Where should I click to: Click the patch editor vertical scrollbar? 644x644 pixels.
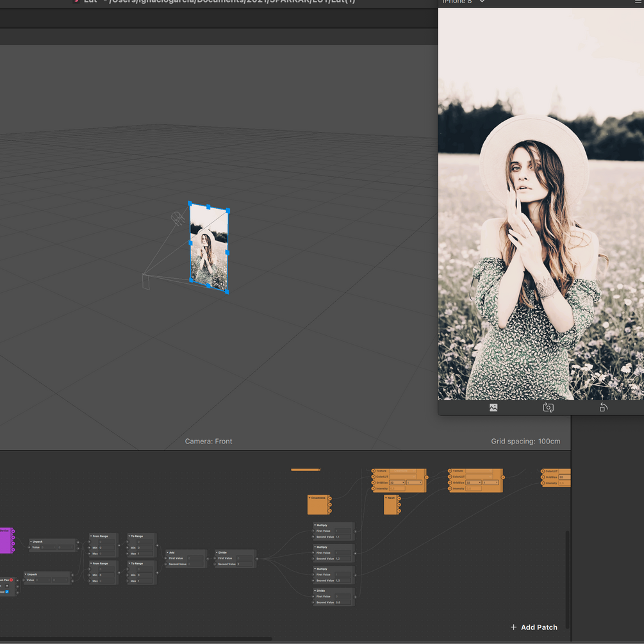(x=567, y=579)
